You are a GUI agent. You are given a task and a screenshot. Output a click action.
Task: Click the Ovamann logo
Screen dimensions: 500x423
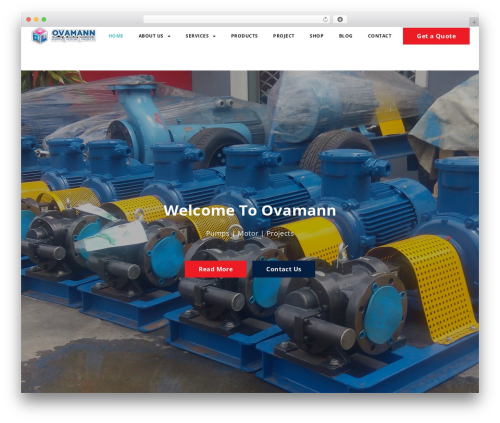click(x=64, y=36)
